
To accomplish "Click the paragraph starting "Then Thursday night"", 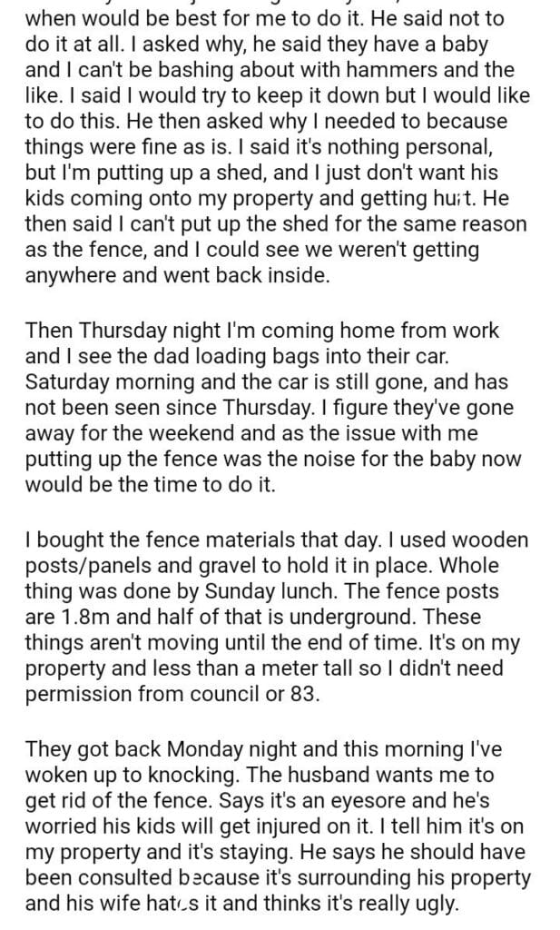I will (x=272, y=409).
